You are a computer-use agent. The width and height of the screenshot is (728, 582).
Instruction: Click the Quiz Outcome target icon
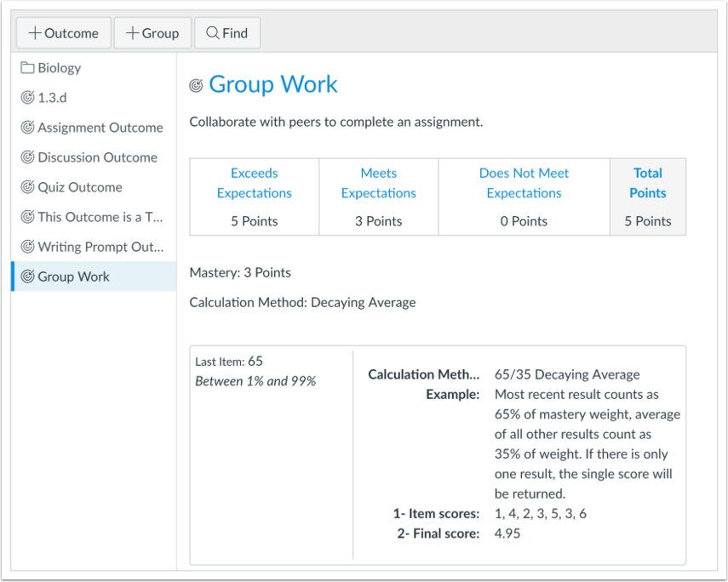point(27,187)
